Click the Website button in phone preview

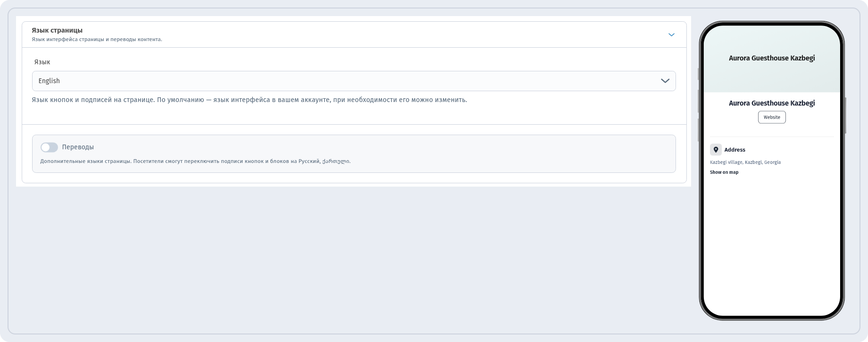772,117
